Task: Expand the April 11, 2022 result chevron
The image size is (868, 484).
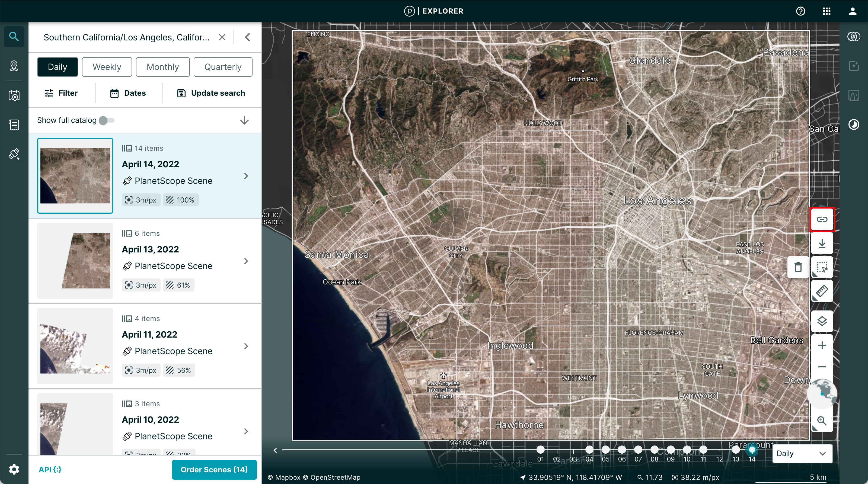Action: point(246,346)
